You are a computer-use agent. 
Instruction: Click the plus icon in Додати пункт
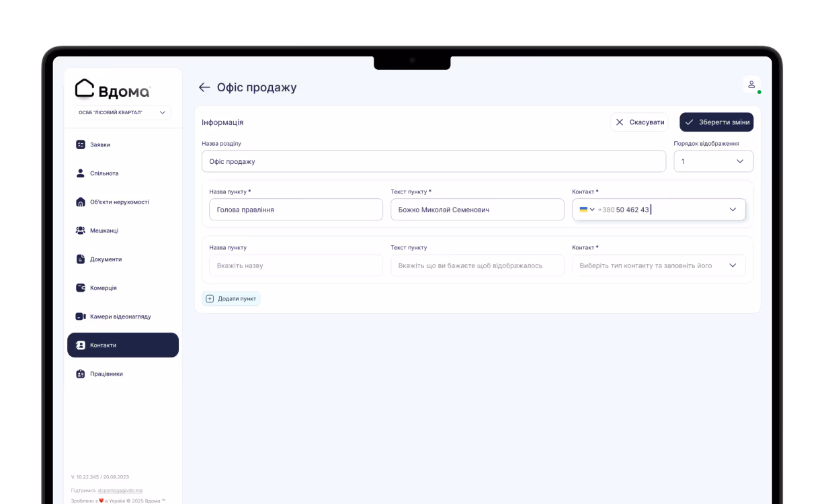coord(210,298)
